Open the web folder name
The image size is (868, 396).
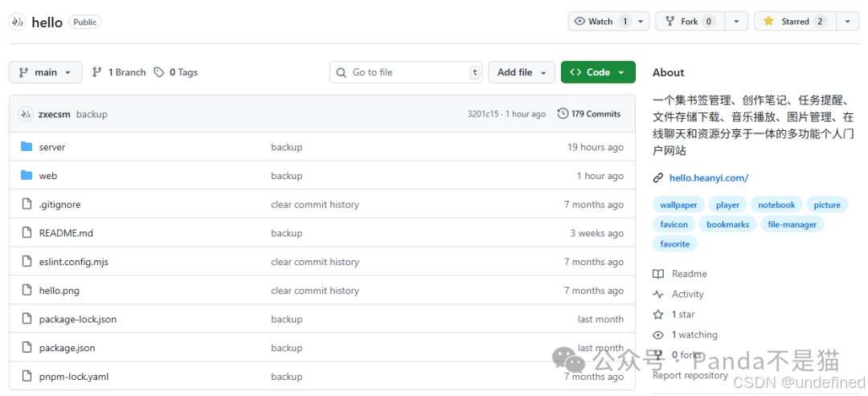[x=48, y=176]
